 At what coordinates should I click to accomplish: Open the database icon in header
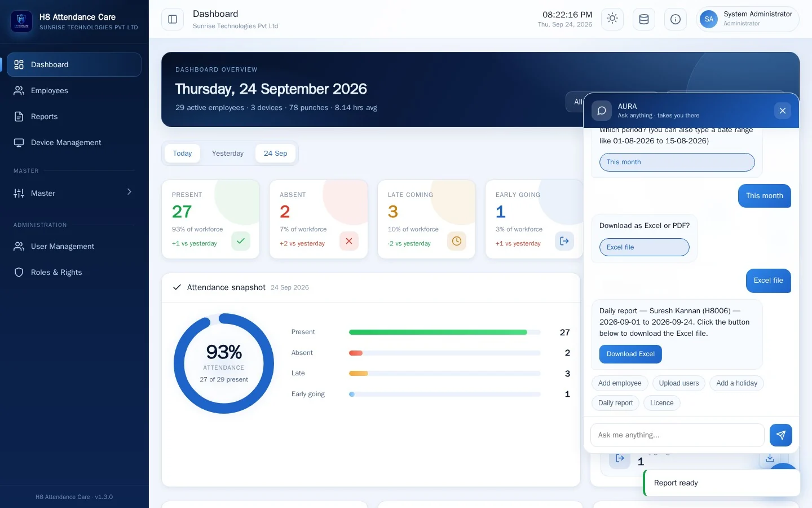pyautogui.click(x=644, y=19)
